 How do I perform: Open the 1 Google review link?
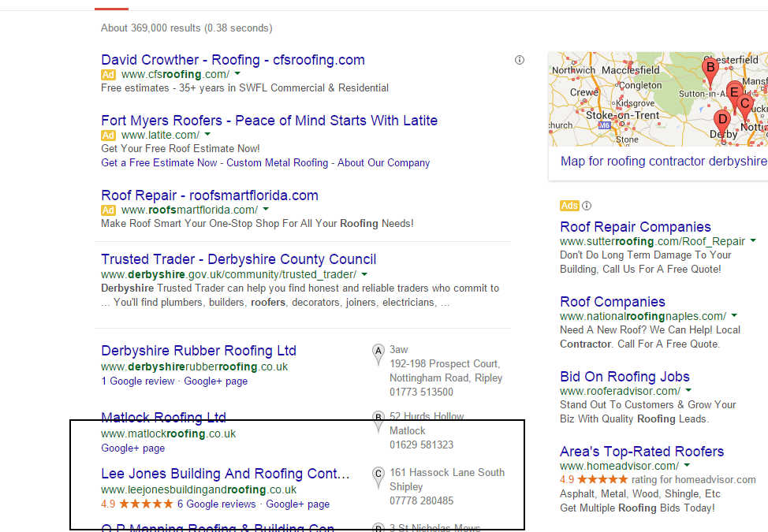pos(138,381)
